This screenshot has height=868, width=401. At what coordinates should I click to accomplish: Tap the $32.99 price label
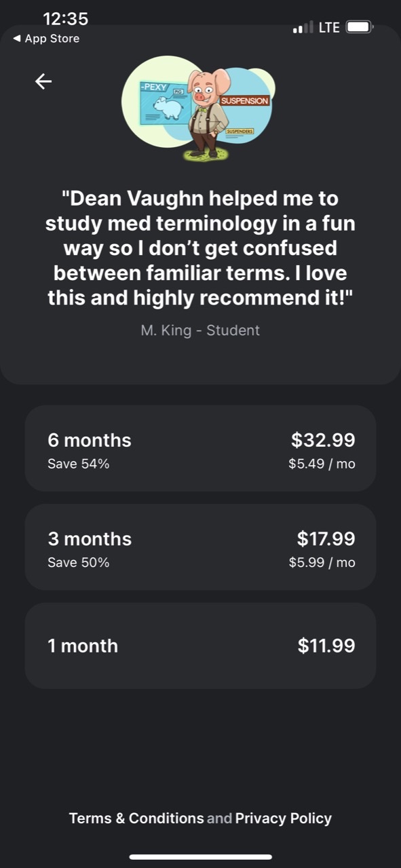(323, 440)
